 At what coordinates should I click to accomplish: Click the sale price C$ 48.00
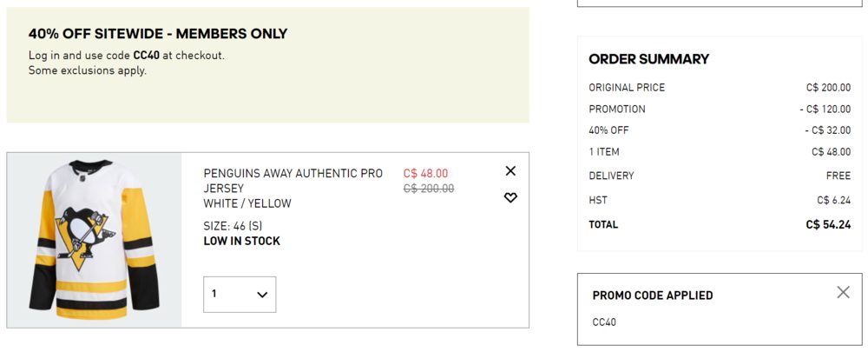point(425,174)
